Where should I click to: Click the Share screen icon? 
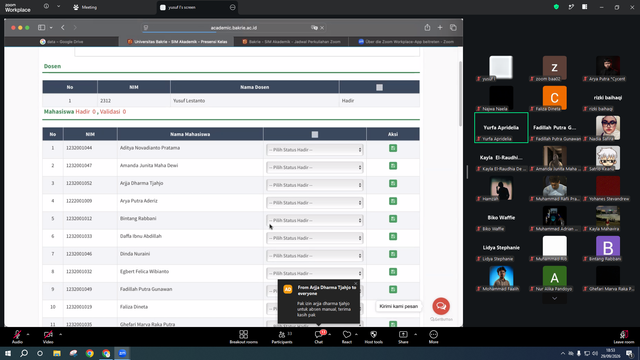click(x=403, y=335)
